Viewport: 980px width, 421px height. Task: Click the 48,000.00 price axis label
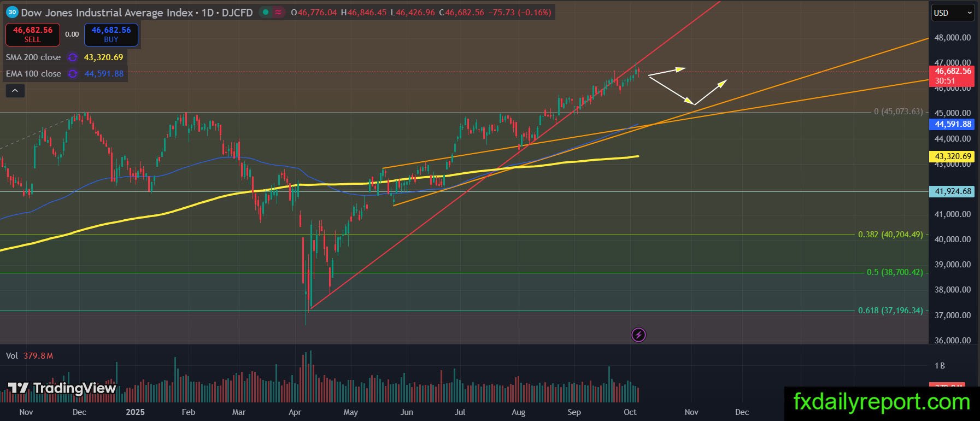point(953,38)
